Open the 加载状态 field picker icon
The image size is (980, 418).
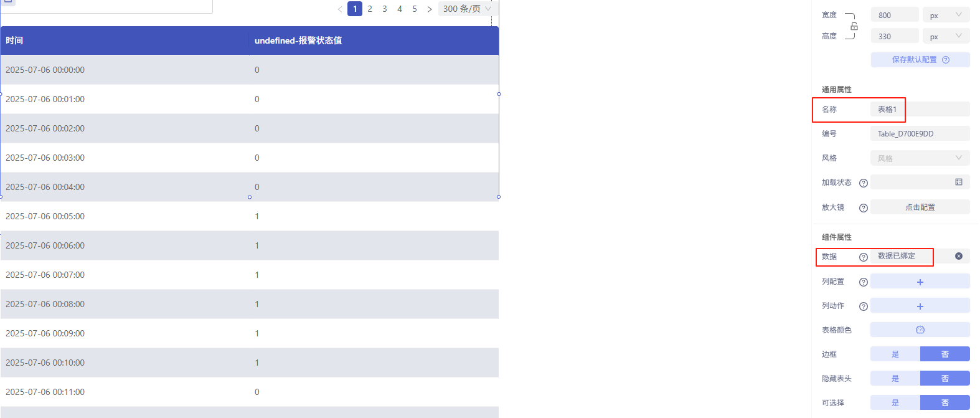click(959, 182)
